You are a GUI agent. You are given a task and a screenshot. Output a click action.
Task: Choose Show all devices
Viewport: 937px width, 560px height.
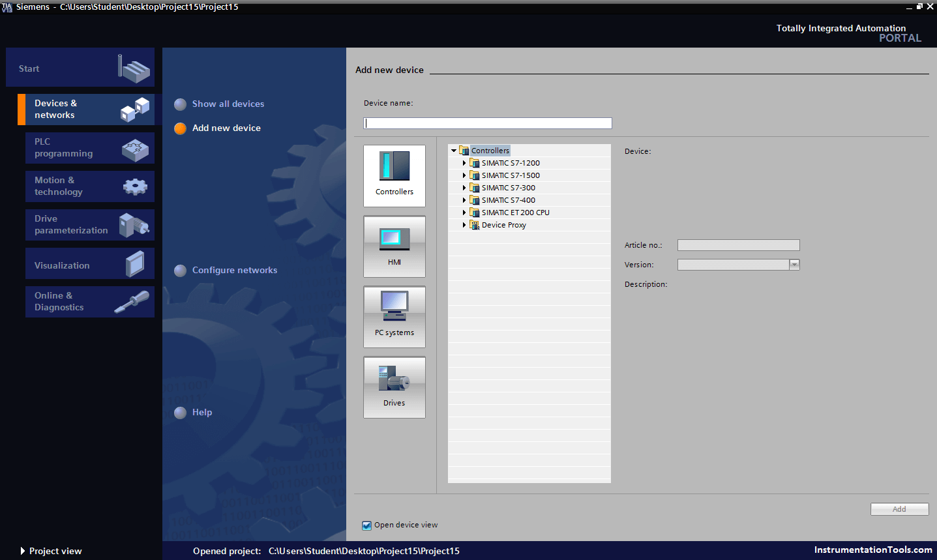click(228, 104)
